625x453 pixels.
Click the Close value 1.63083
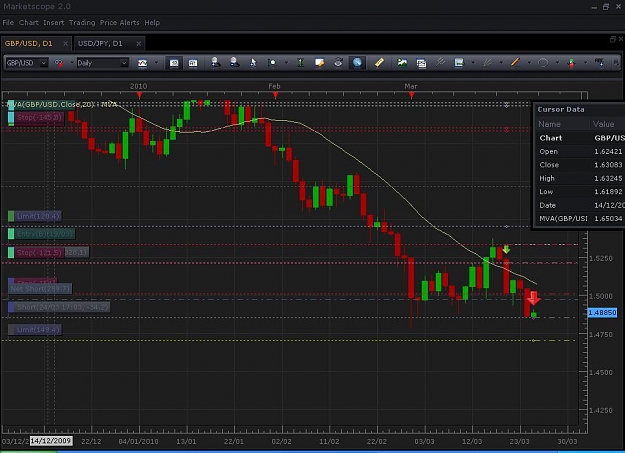608,165
